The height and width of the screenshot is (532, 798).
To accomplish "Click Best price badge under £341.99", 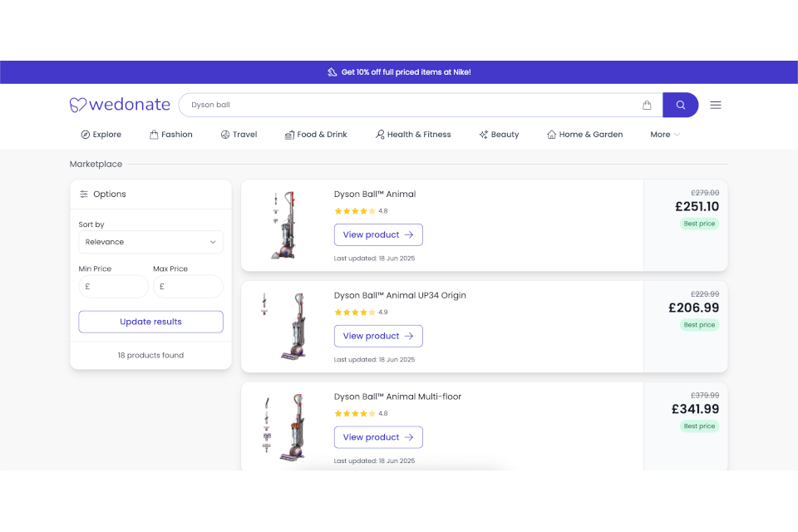I will (699, 426).
